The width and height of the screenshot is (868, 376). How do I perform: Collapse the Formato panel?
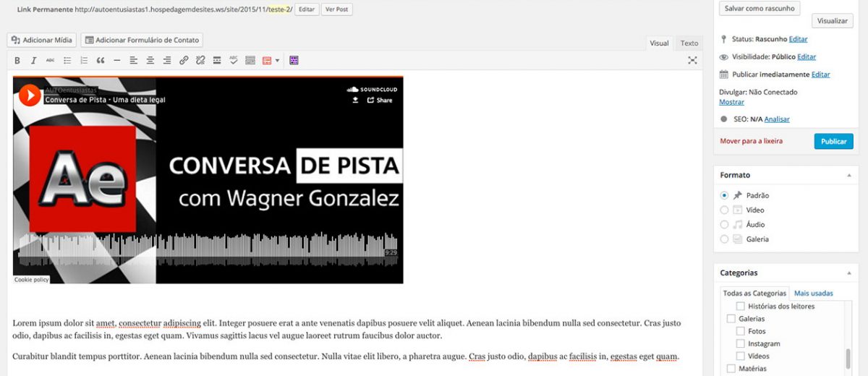[848, 176]
